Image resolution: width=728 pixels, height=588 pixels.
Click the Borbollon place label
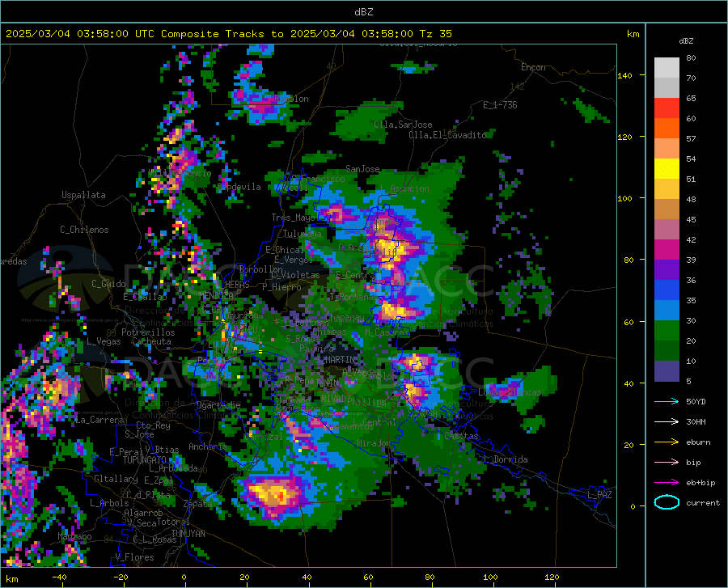coord(261,269)
